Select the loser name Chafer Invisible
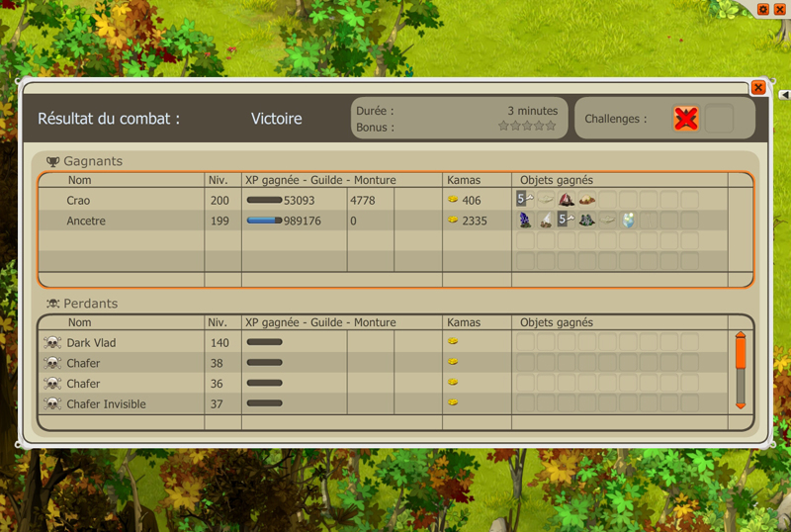791x532 pixels. click(106, 403)
